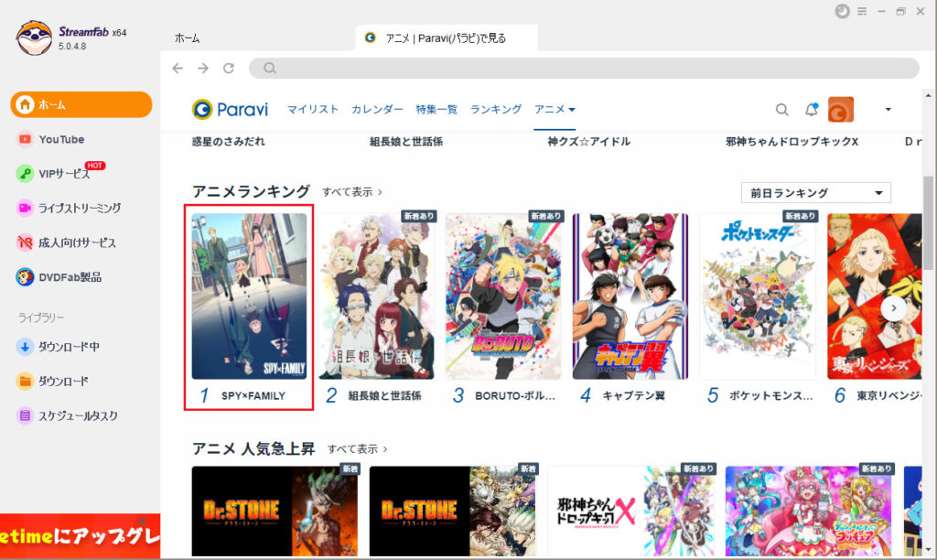Click the 神クズ☆アイドル title
Viewport: 937px width, 560px height.
[x=589, y=142]
